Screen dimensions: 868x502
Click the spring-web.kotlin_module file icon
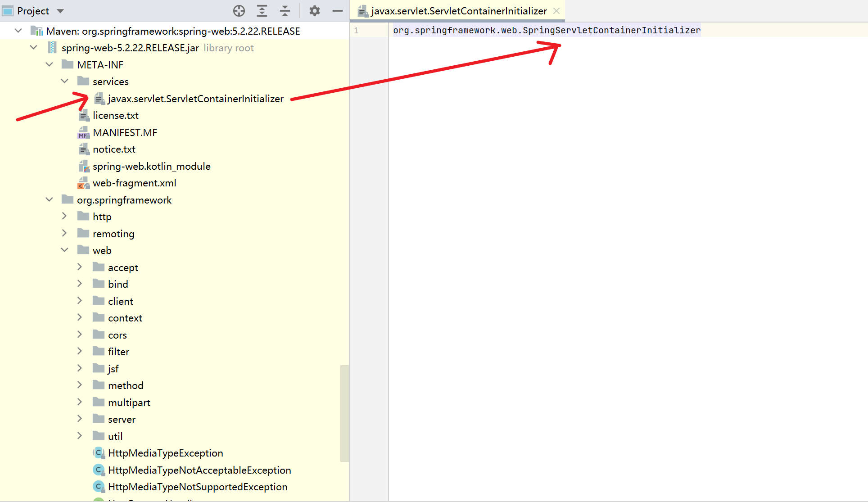pos(84,166)
